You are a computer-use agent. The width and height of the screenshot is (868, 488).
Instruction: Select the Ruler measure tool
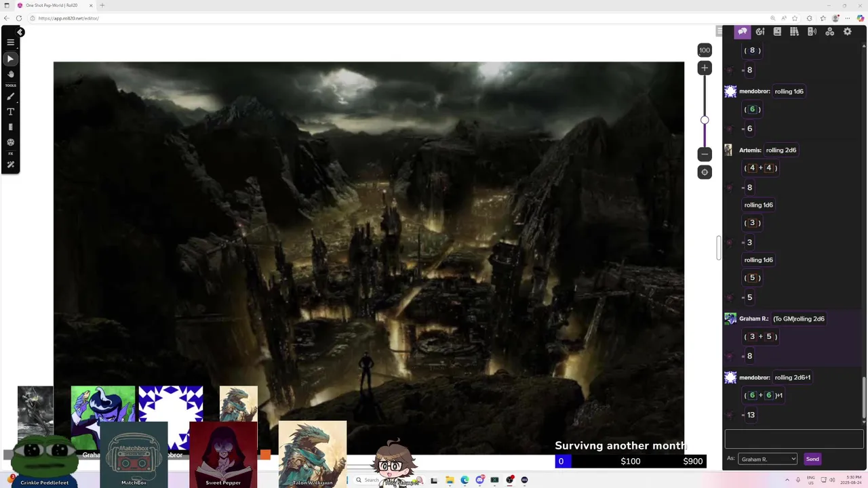[x=10, y=127]
